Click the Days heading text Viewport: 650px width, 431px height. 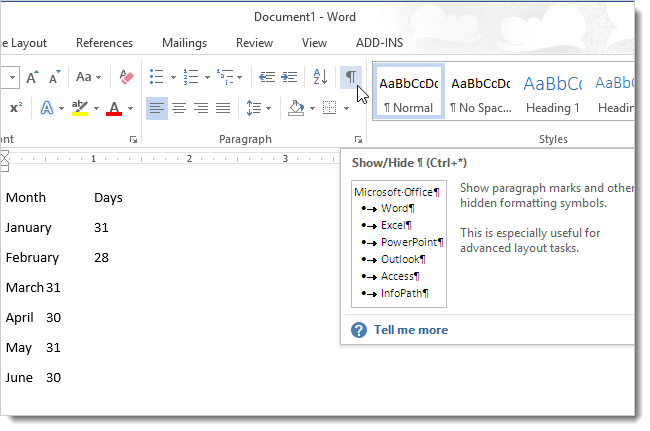(x=108, y=198)
